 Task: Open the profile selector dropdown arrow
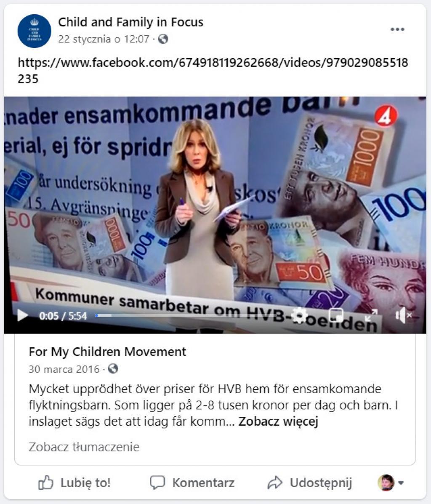[x=401, y=483]
